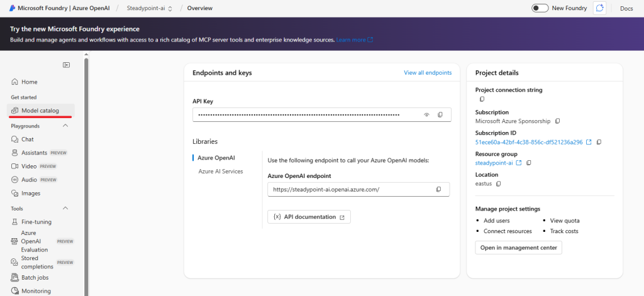Copy the Microsoft Azure Sponsorship subscription name
644x296 pixels.
pyautogui.click(x=557, y=121)
